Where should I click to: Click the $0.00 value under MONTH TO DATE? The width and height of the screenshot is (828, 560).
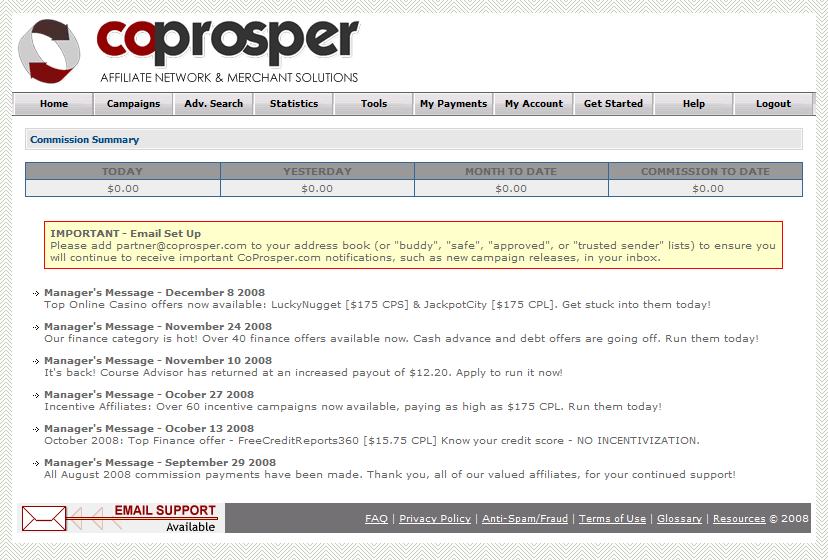pyautogui.click(x=511, y=189)
